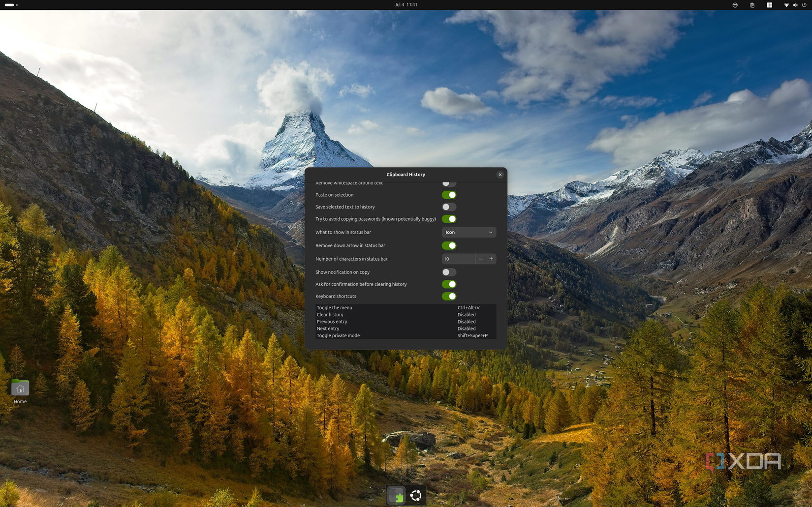Screen dimensions: 812x507
Task: Toggle Paste on selection
Action: pyautogui.click(x=449, y=195)
